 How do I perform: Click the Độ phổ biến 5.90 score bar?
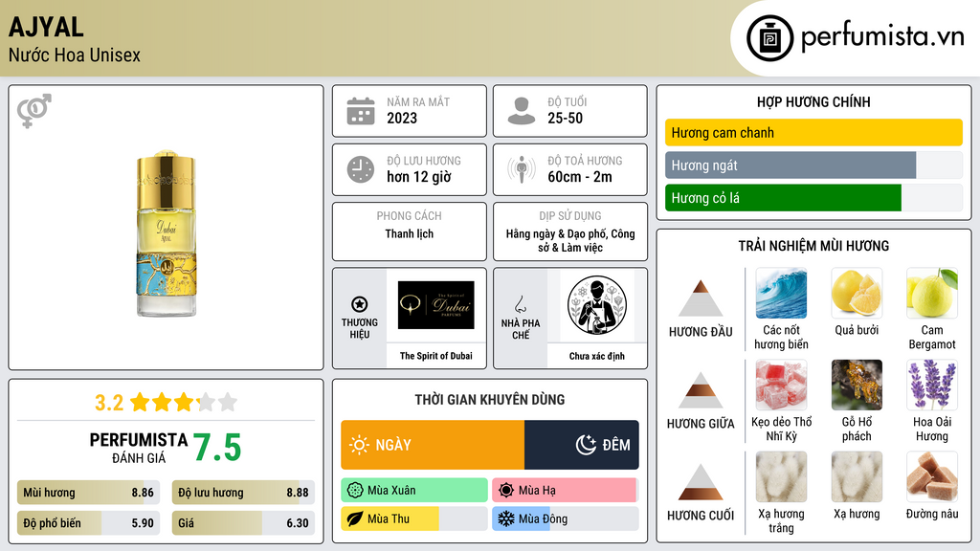point(89,523)
